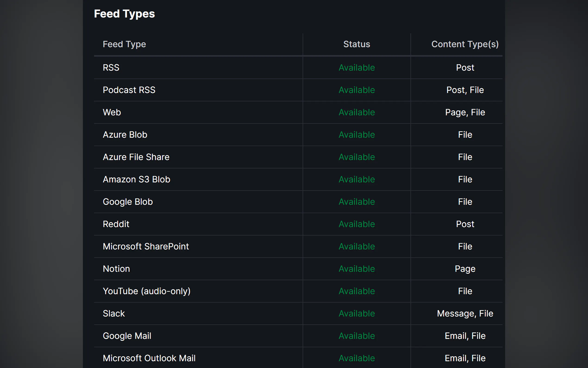The height and width of the screenshot is (368, 588).
Task: Click the Microsoft SharePoint row label
Action: (146, 247)
